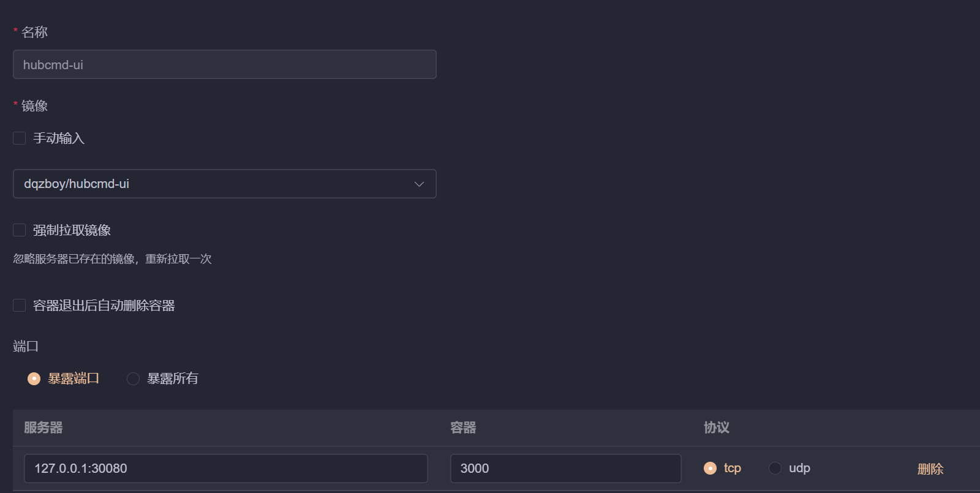
Task: Focus the container port field 3000
Action: 565,469
